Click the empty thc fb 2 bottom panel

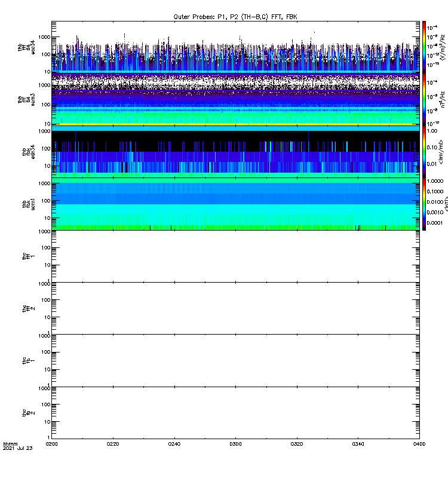coord(235,412)
